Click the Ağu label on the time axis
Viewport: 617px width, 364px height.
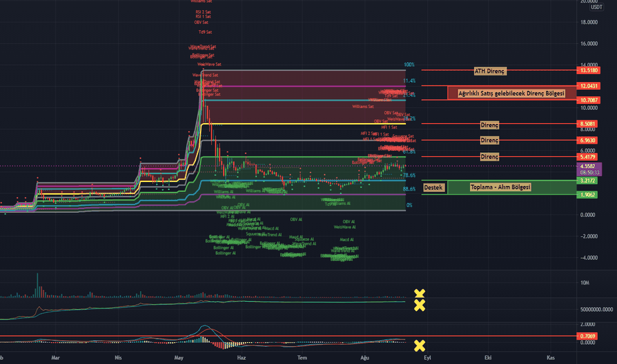365,357
